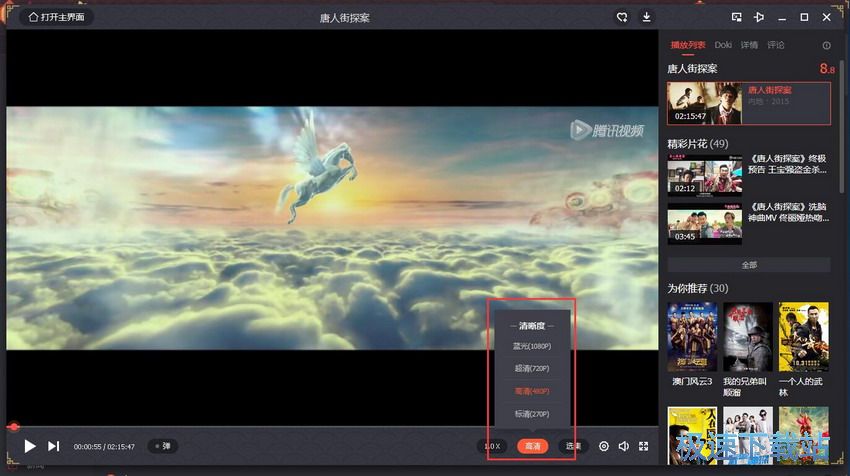Enter fullscreen mode

click(x=643, y=446)
